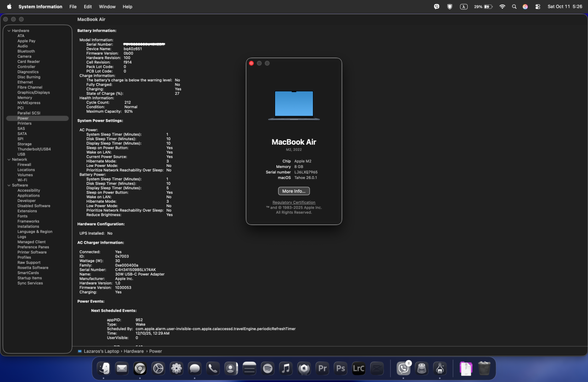Open the Regulatory Certification link

point(294,203)
